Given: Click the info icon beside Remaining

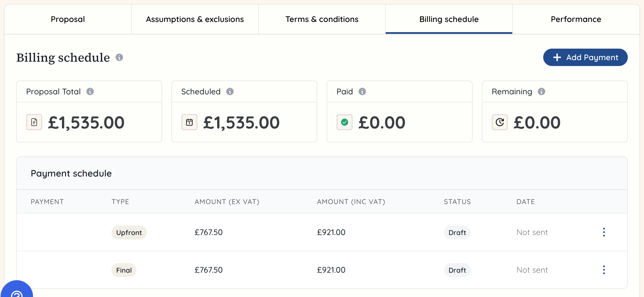Looking at the screenshot, I should click(x=541, y=91).
